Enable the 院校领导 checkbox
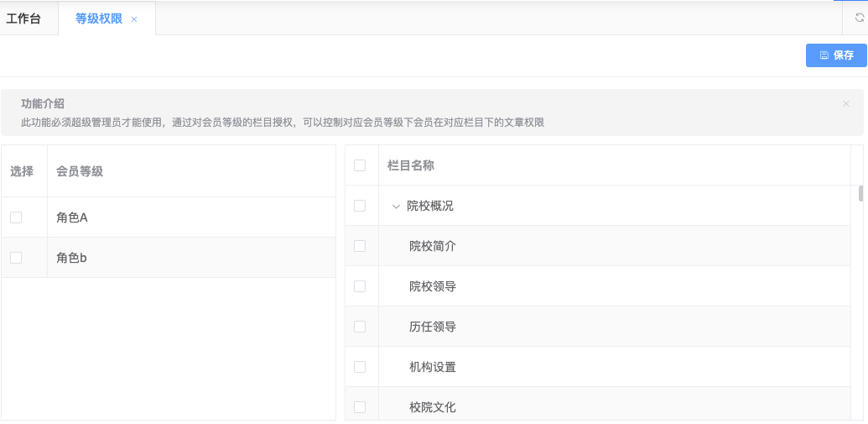 pos(360,286)
